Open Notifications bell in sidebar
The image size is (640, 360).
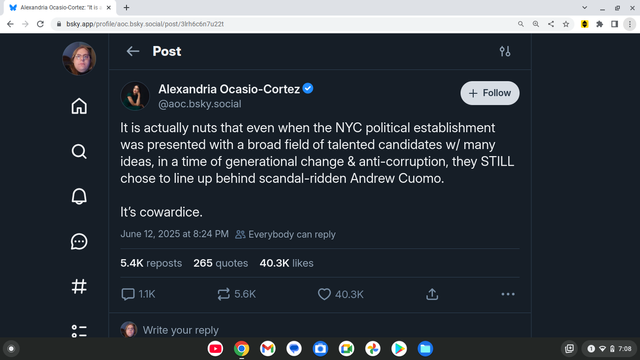[x=79, y=196]
